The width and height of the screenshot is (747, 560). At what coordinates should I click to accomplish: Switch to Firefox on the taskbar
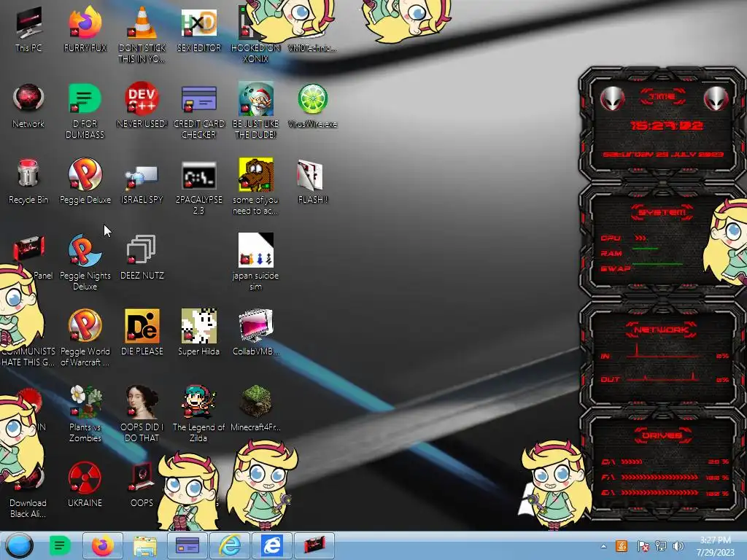pos(102,545)
